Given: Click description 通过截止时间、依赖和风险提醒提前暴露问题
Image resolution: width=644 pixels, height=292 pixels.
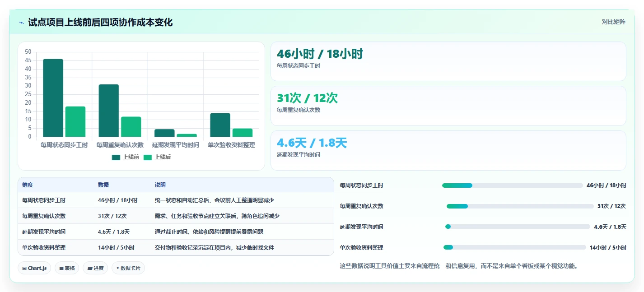Looking at the screenshot, I should click(209, 232).
